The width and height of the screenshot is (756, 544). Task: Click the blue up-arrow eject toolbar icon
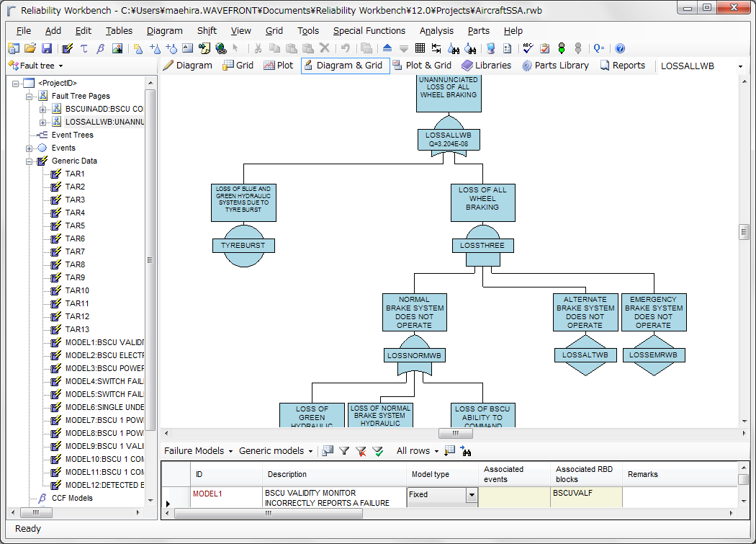pos(387,48)
